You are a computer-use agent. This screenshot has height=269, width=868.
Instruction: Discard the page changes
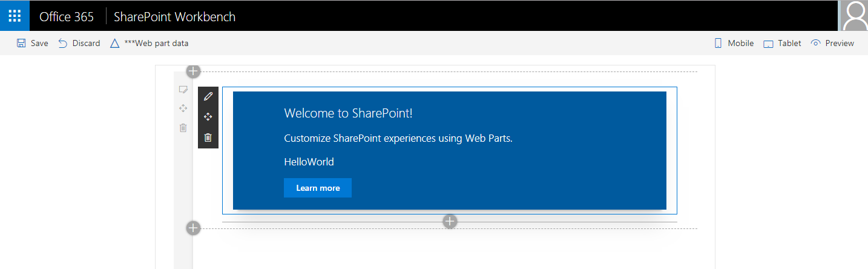click(x=79, y=43)
